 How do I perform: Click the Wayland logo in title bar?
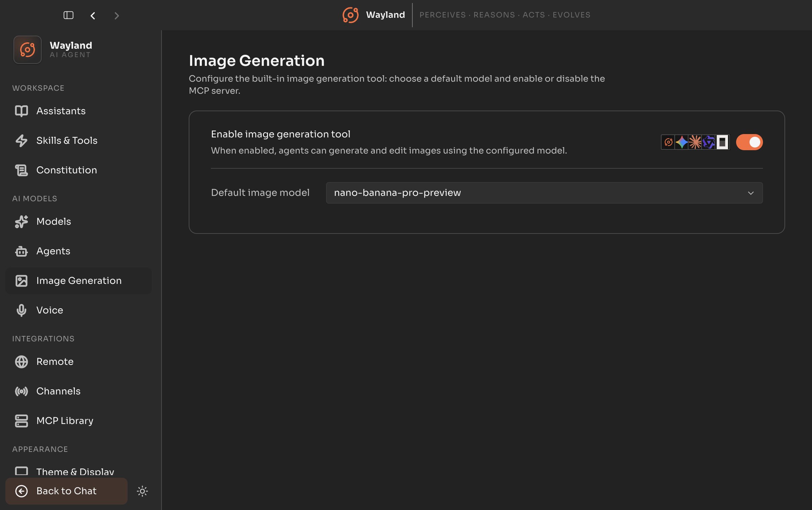[x=350, y=15]
